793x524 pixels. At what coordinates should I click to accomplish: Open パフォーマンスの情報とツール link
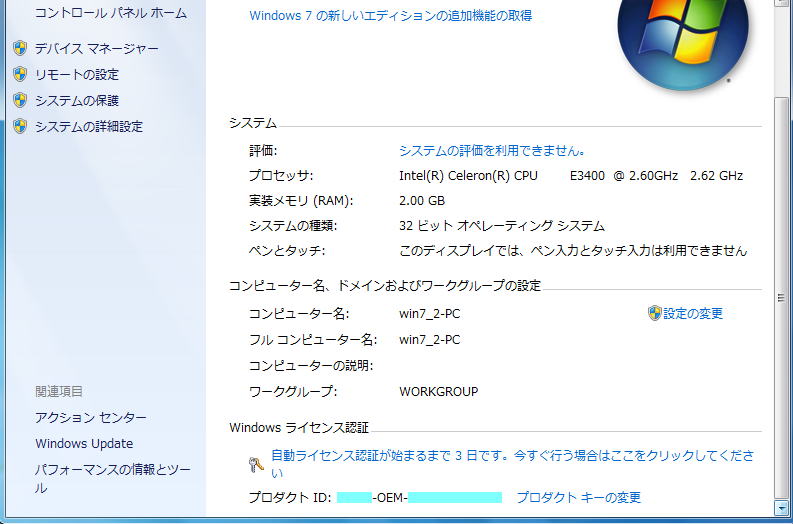pyautogui.click(x=113, y=478)
